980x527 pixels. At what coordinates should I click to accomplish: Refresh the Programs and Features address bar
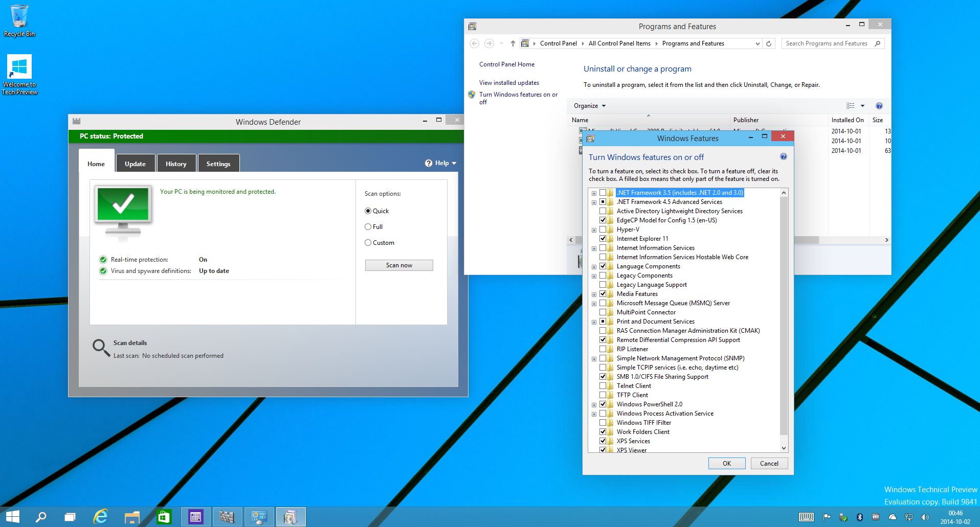click(x=768, y=43)
